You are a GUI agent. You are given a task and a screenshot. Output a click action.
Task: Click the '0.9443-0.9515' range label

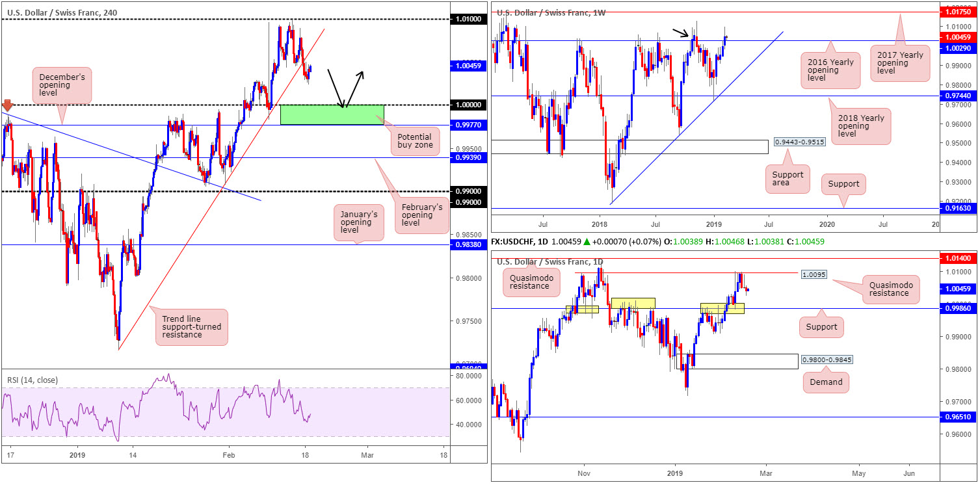pos(799,142)
